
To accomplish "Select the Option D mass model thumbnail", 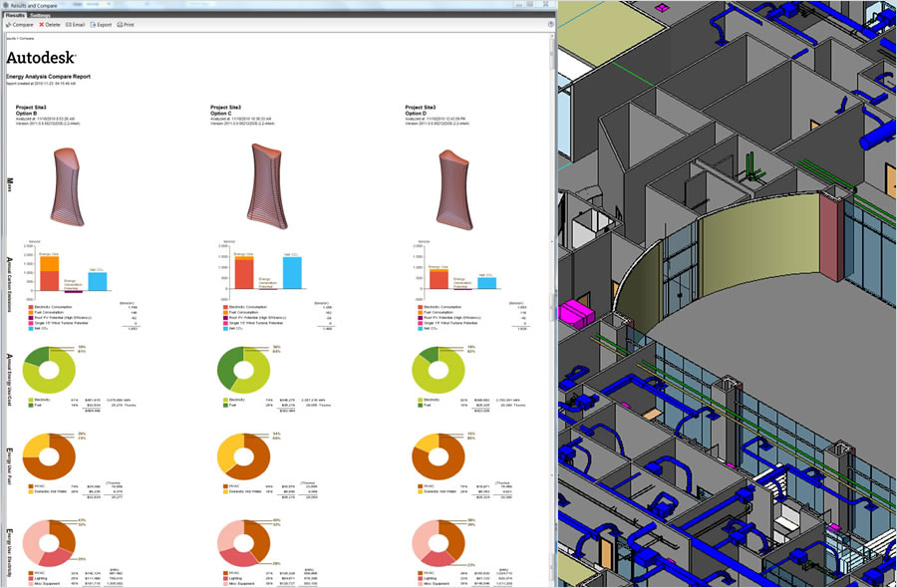I will pyautogui.click(x=455, y=190).
